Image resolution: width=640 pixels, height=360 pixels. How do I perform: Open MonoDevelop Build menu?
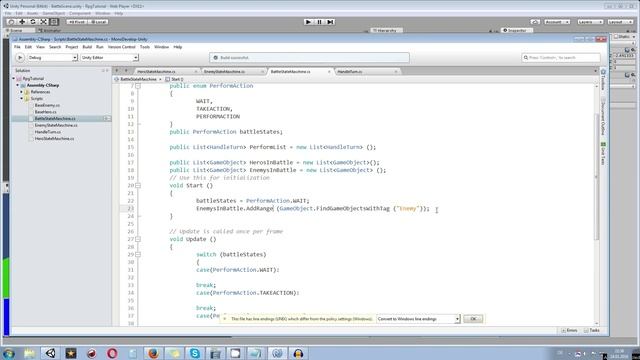coord(87,47)
